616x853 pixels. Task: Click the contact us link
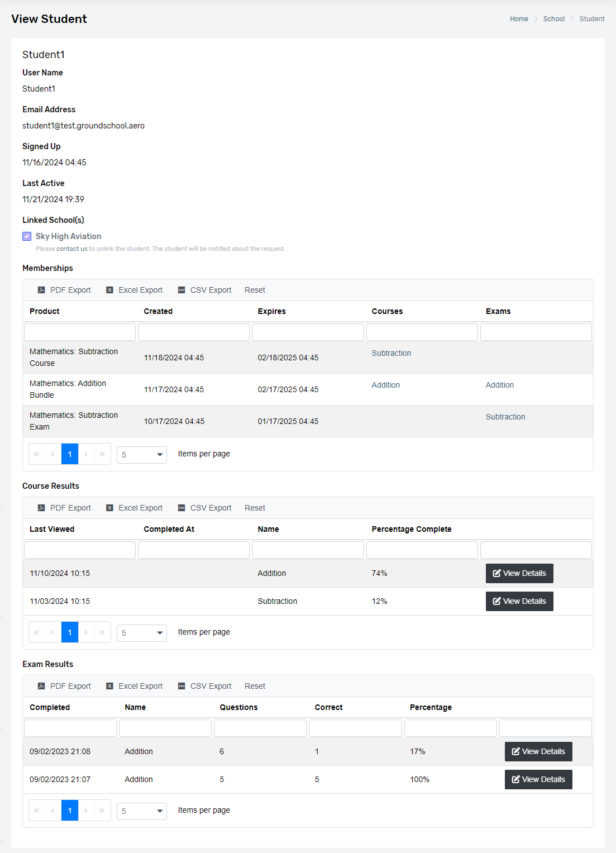[71, 249]
